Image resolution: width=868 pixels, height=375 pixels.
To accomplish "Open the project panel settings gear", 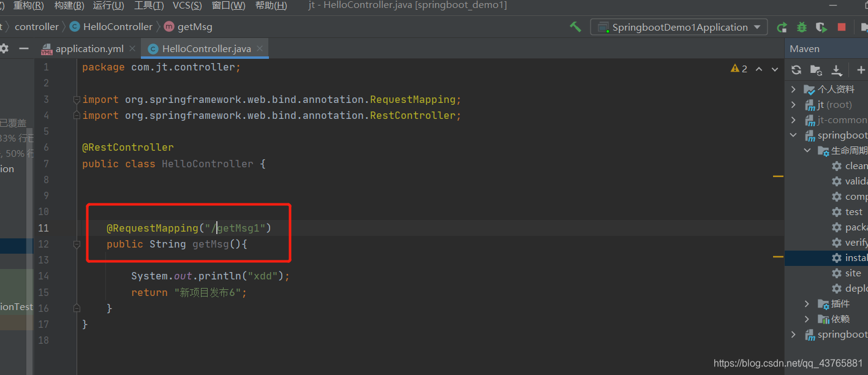I will pos(4,48).
